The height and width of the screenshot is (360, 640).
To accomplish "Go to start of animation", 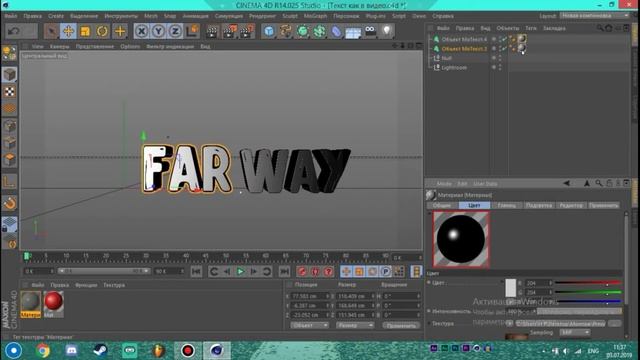I will coord(196,271).
